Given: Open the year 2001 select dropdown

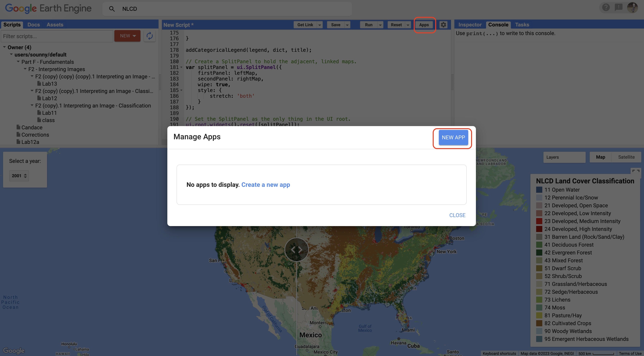Looking at the screenshot, I should (x=19, y=176).
